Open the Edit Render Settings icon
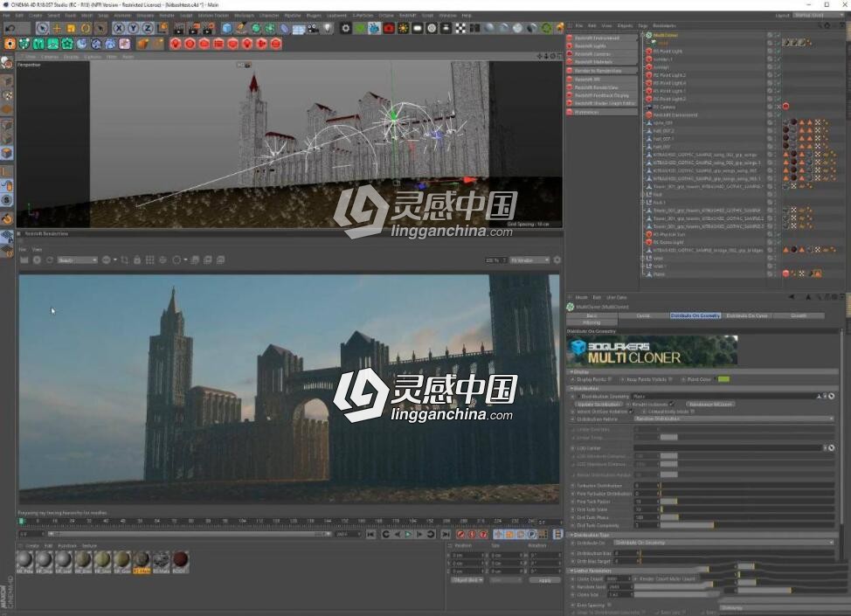Screen dimensions: 851x616 pyautogui.click(x=209, y=28)
